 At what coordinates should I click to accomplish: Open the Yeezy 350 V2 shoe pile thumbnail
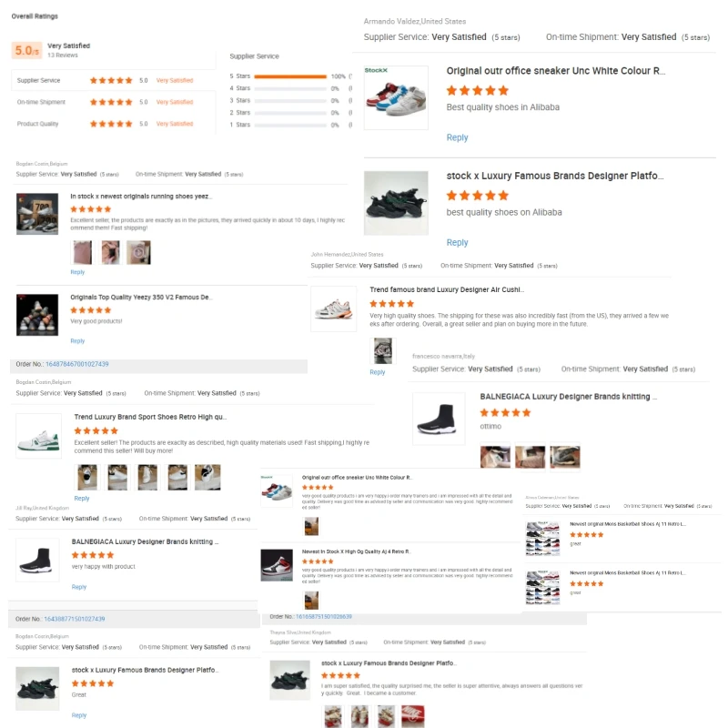37,314
